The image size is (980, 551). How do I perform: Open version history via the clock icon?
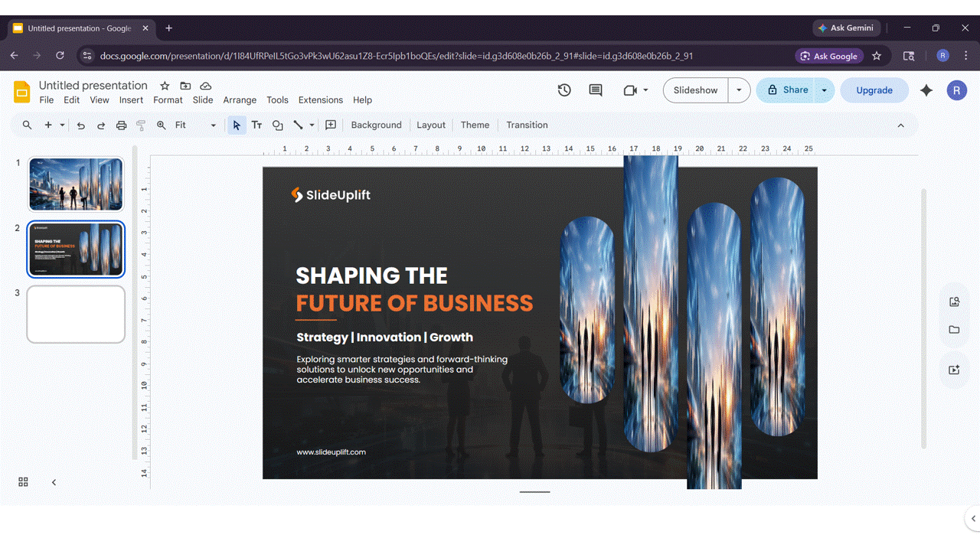click(x=564, y=90)
